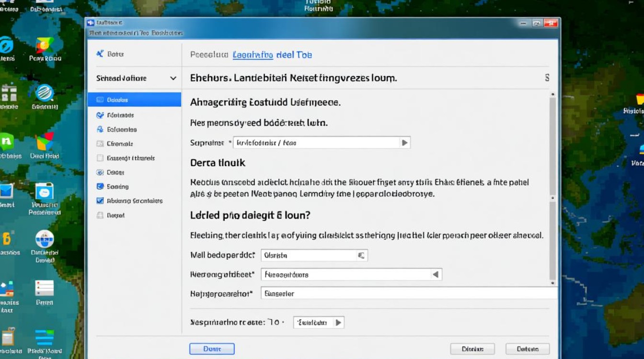
Task: Click the gray image icon in sidebar's fourth row
Action: coord(100,144)
